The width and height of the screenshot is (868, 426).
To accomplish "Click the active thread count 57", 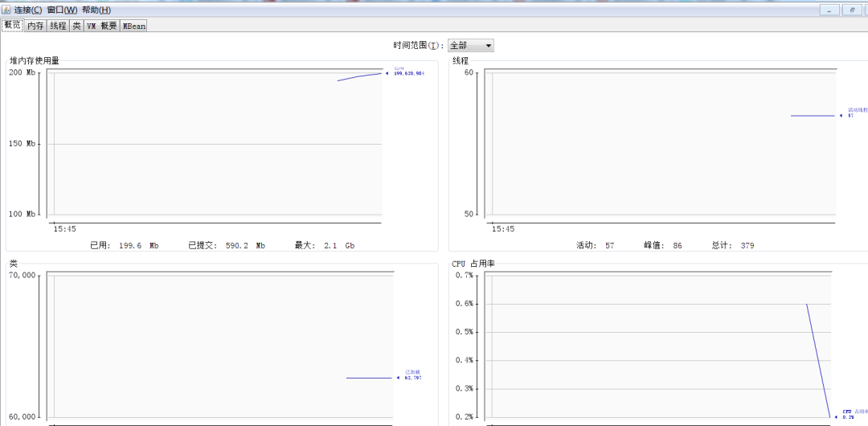I will (x=609, y=245).
